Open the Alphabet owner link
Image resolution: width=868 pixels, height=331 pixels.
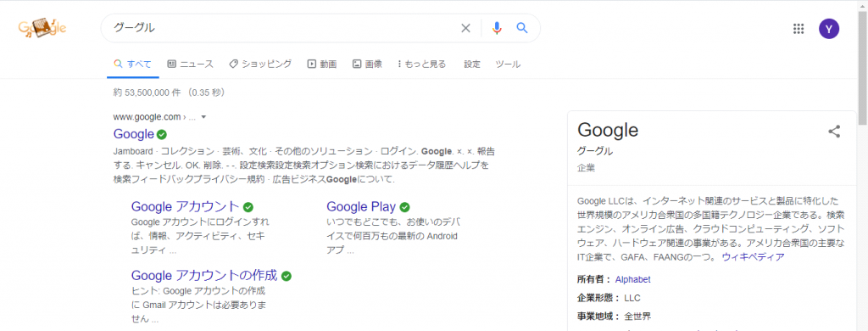(x=632, y=279)
